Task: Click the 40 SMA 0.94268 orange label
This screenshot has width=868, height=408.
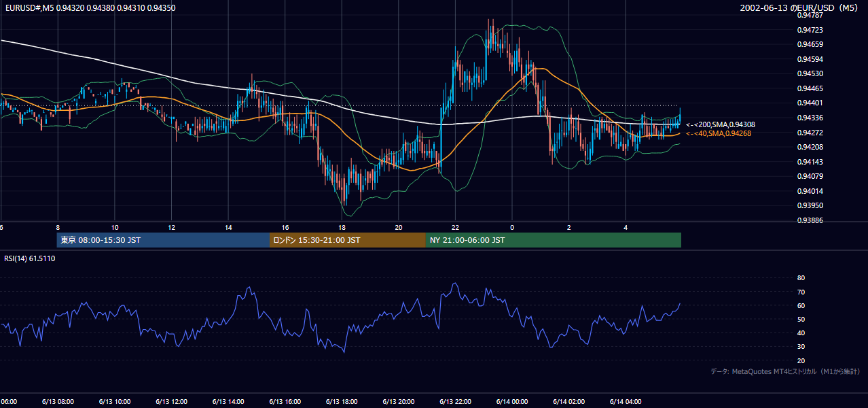Action: tap(719, 133)
